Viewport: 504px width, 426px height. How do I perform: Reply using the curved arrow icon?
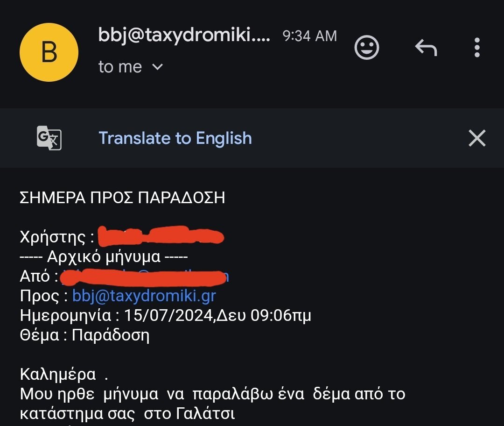coord(426,48)
